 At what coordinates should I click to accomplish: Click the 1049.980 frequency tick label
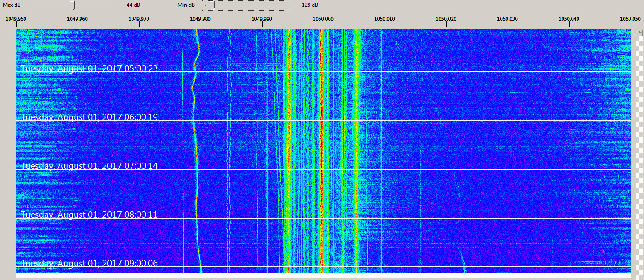[x=200, y=19]
